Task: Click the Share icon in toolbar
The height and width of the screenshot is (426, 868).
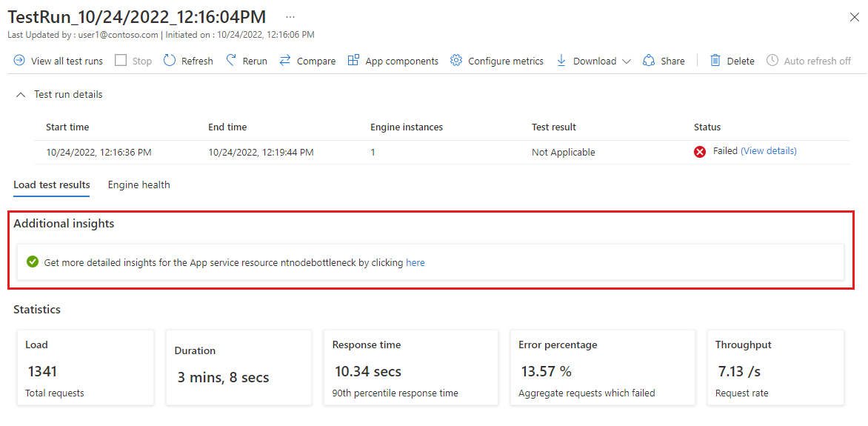Action: [649, 61]
